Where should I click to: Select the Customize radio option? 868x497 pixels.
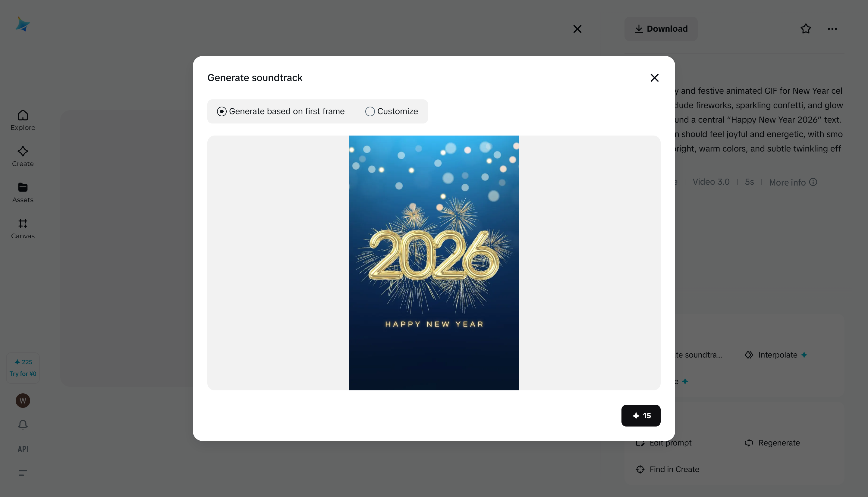392,111
